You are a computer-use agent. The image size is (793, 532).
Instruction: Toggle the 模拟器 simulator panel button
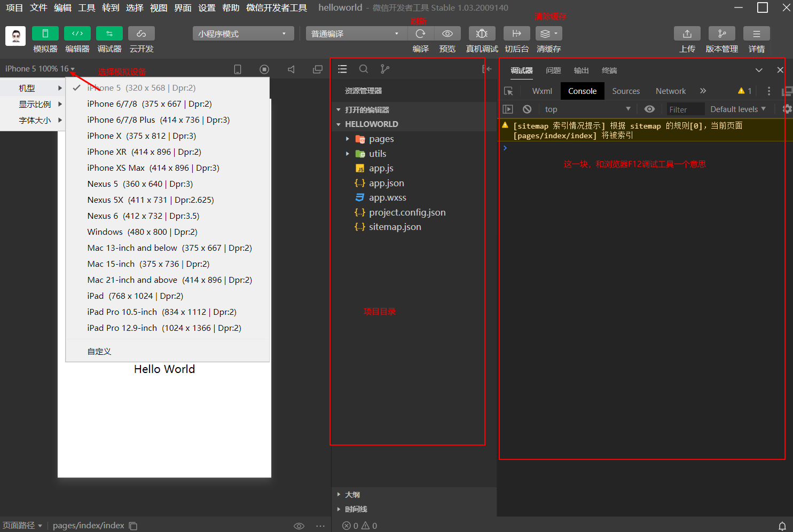pyautogui.click(x=45, y=34)
